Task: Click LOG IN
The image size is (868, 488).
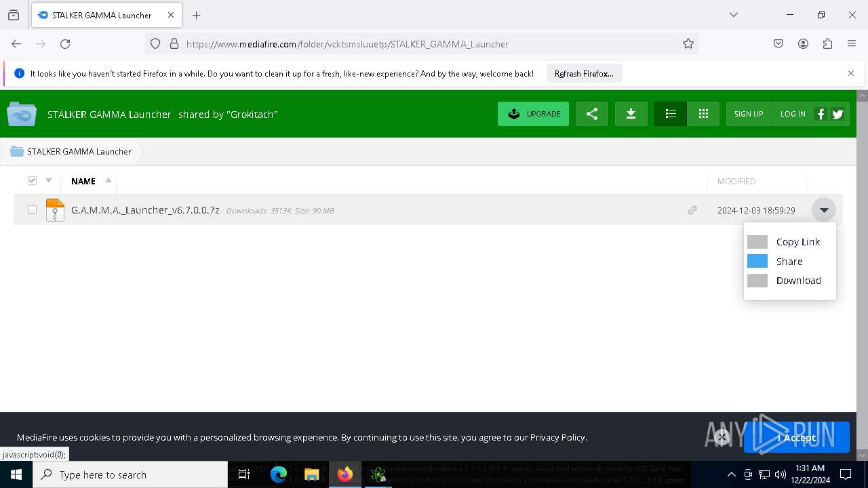Action: [793, 114]
